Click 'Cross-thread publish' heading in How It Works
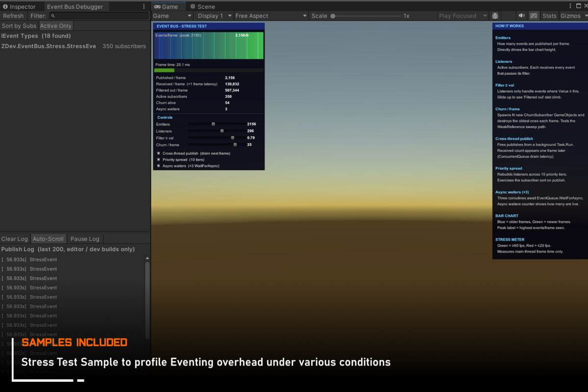Screen dimensions: 588x392 pos(515,139)
